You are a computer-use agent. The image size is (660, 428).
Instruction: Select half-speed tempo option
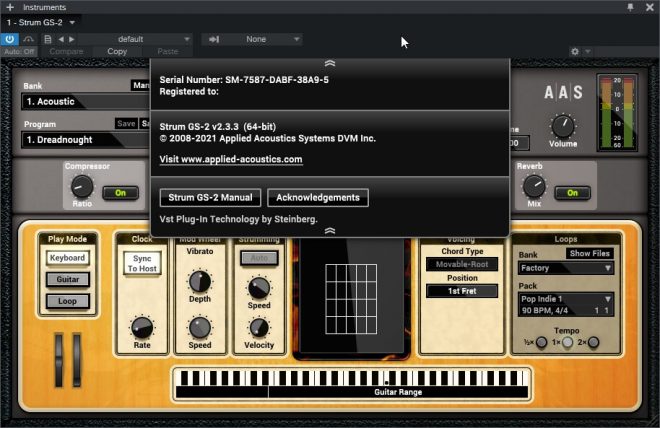tap(542, 342)
